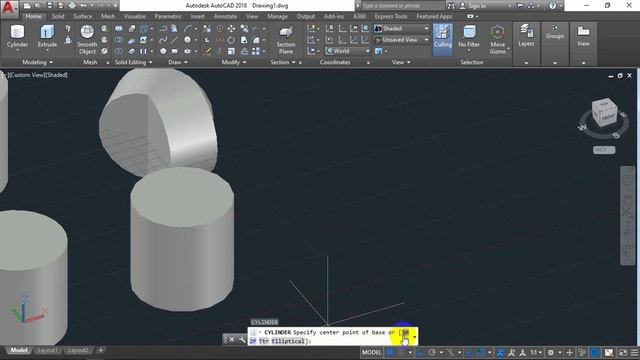The height and width of the screenshot is (360, 640).
Task: Choose the Ttr command line option
Action: 264,341
